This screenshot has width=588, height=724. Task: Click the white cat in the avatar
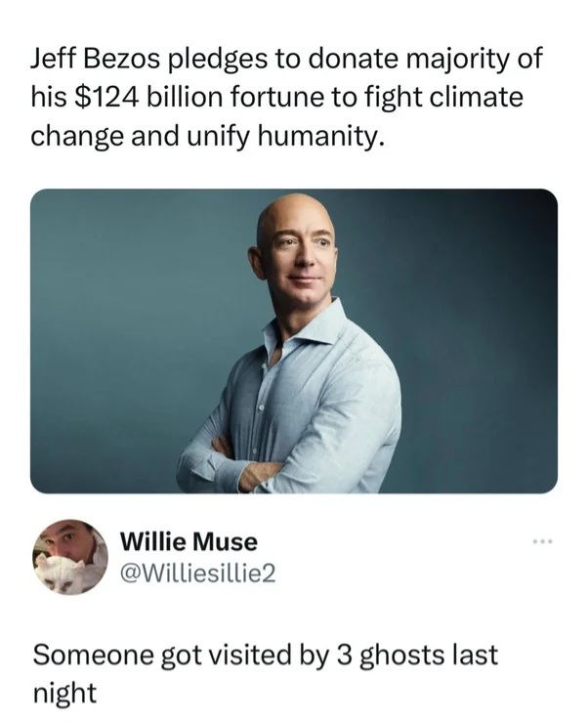click(62, 574)
